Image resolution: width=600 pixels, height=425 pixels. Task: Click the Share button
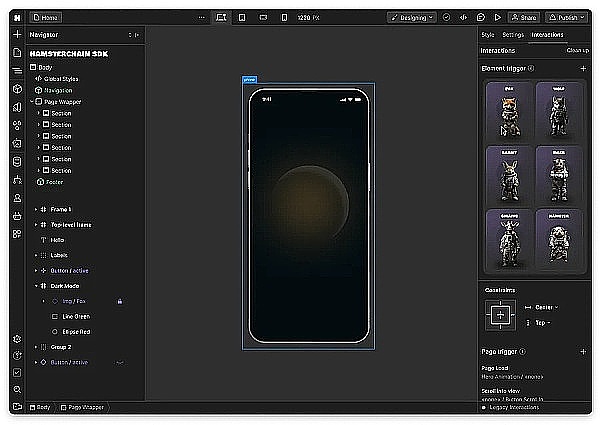click(x=524, y=17)
